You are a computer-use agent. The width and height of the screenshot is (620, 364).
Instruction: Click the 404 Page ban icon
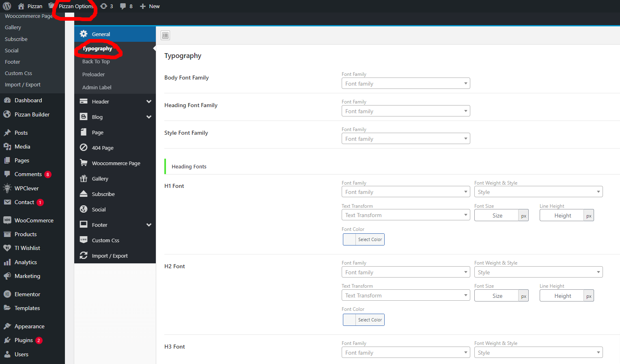[84, 147]
